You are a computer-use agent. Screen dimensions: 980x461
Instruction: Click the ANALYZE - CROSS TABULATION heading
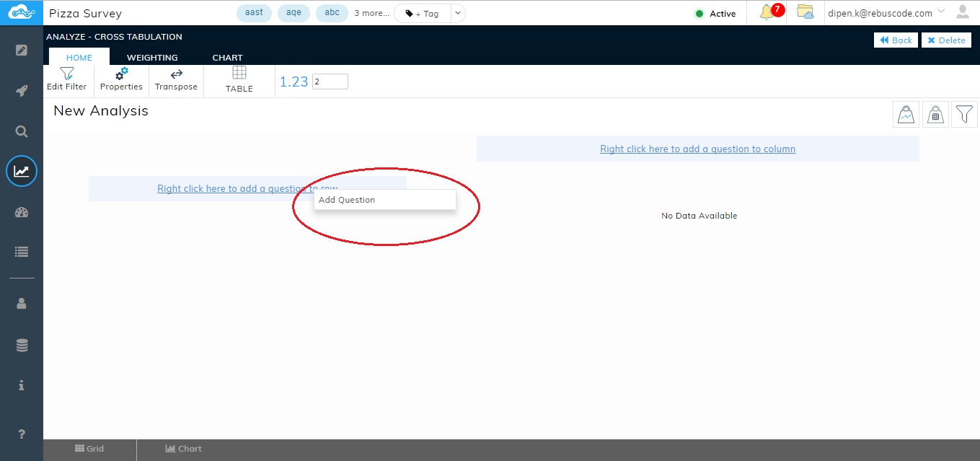(x=114, y=37)
